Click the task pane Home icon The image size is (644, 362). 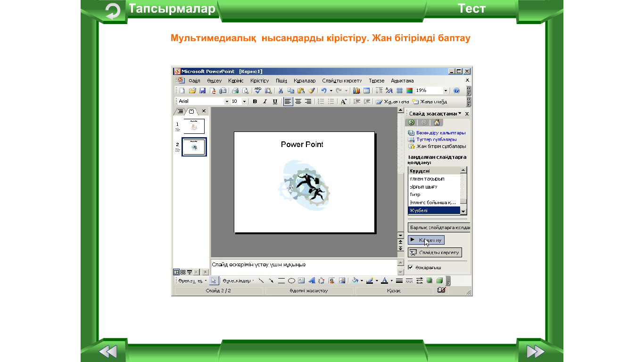(437, 123)
